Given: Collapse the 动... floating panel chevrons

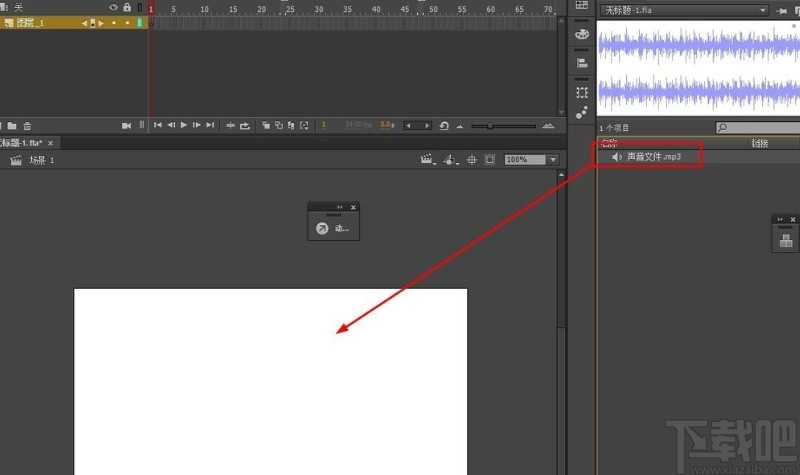Looking at the screenshot, I should click(x=340, y=207).
